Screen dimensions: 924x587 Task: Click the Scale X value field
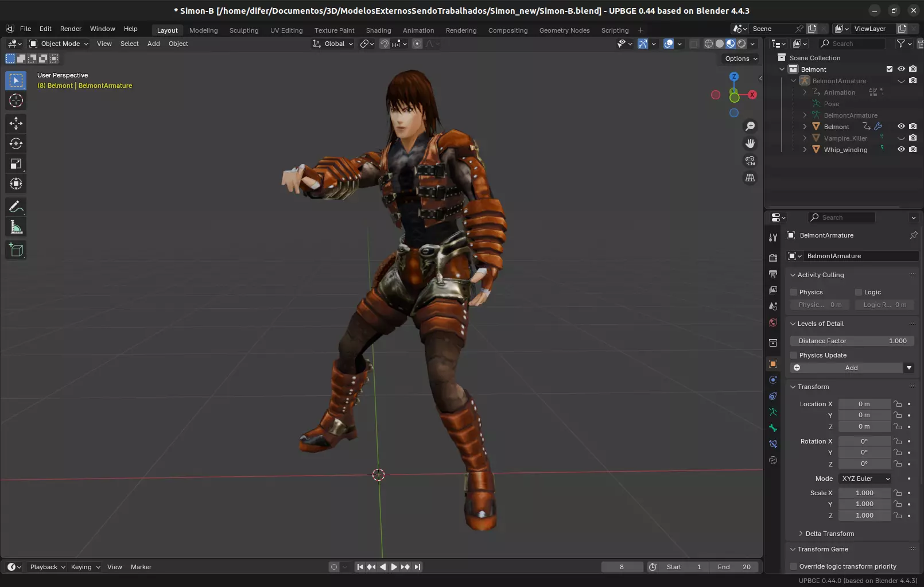coord(864,493)
